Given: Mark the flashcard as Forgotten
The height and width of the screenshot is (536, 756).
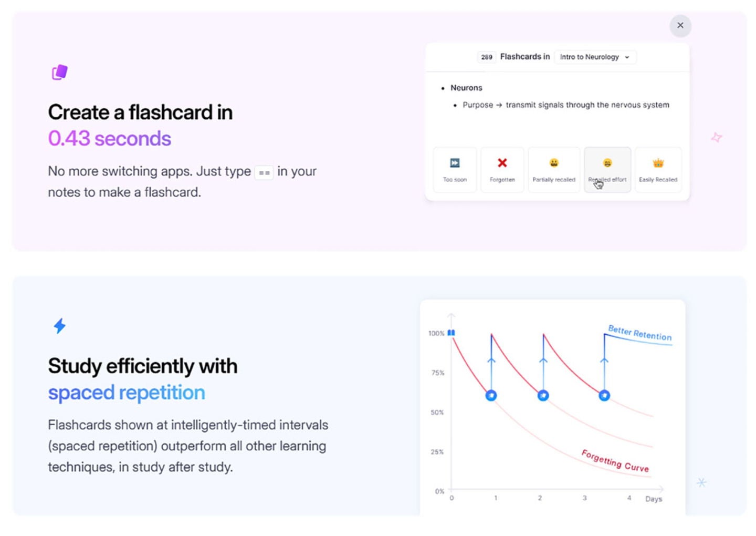Looking at the screenshot, I should coord(502,170).
